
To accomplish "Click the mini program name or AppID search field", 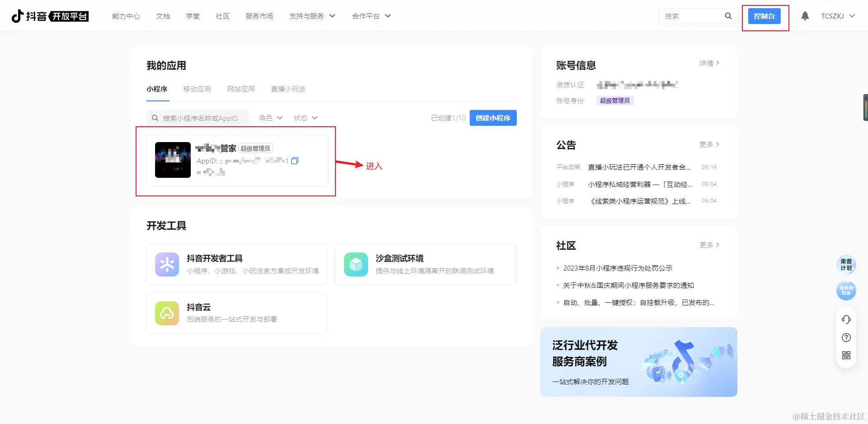I will (x=198, y=118).
